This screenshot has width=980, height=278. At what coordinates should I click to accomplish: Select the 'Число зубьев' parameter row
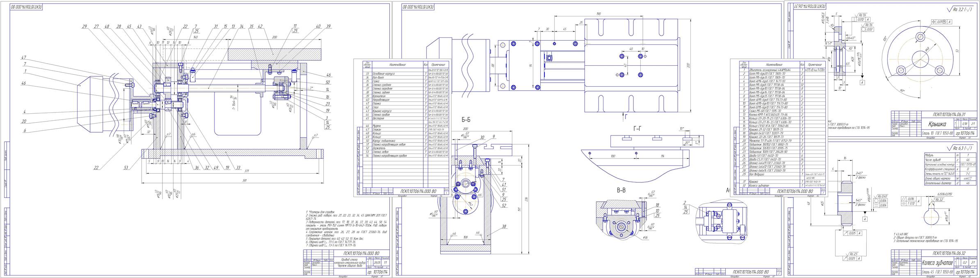tap(950, 160)
